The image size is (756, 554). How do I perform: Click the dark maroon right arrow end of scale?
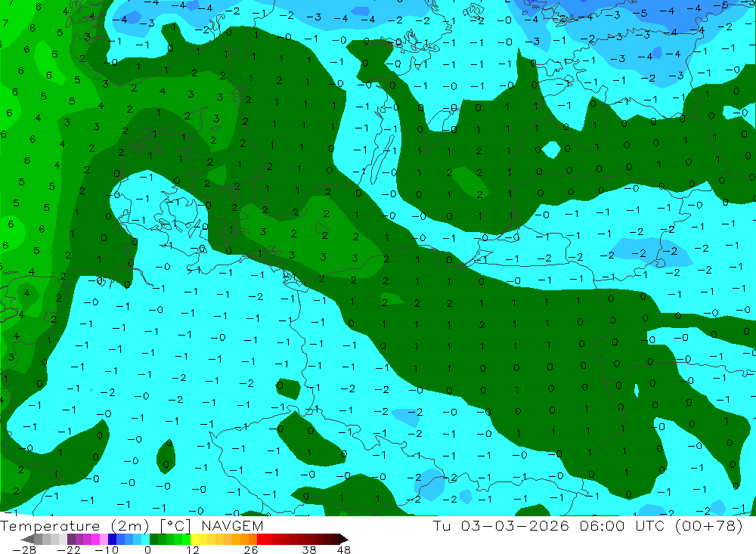click(x=344, y=539)
